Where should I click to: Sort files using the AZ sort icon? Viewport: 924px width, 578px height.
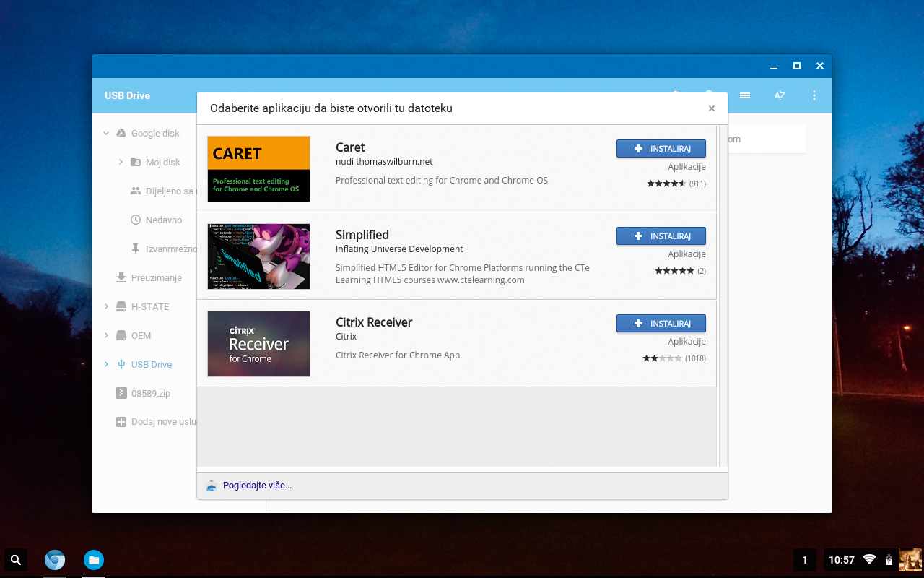click(780, 95)
